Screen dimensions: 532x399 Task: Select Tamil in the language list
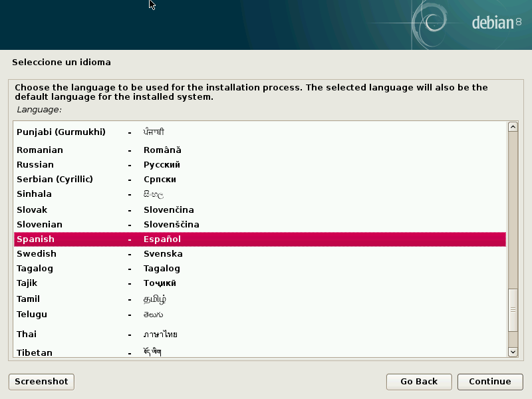coord(29,299)
